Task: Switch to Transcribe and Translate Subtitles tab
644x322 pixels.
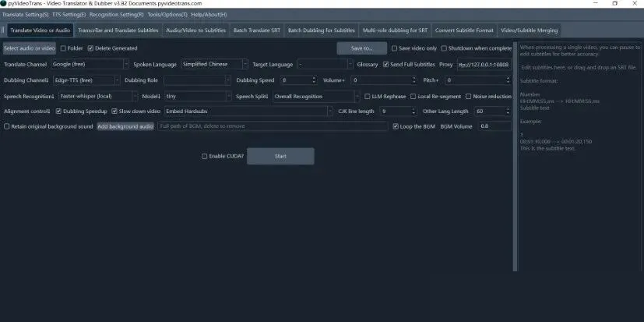Action: pyautogui.click(x=118, y=30)
